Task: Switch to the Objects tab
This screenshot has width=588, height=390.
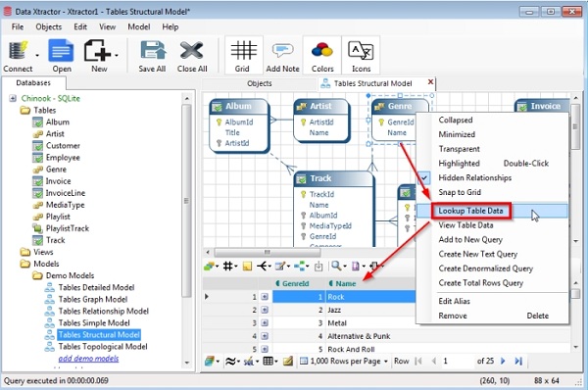Action: click(259, 83)
